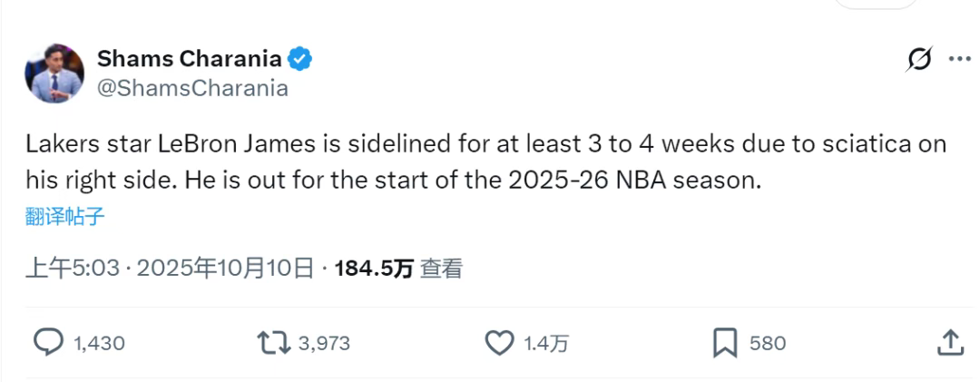Click the 3,973 reposts count
The height and width of the screenshot is (382, 980).
(324, 344)
